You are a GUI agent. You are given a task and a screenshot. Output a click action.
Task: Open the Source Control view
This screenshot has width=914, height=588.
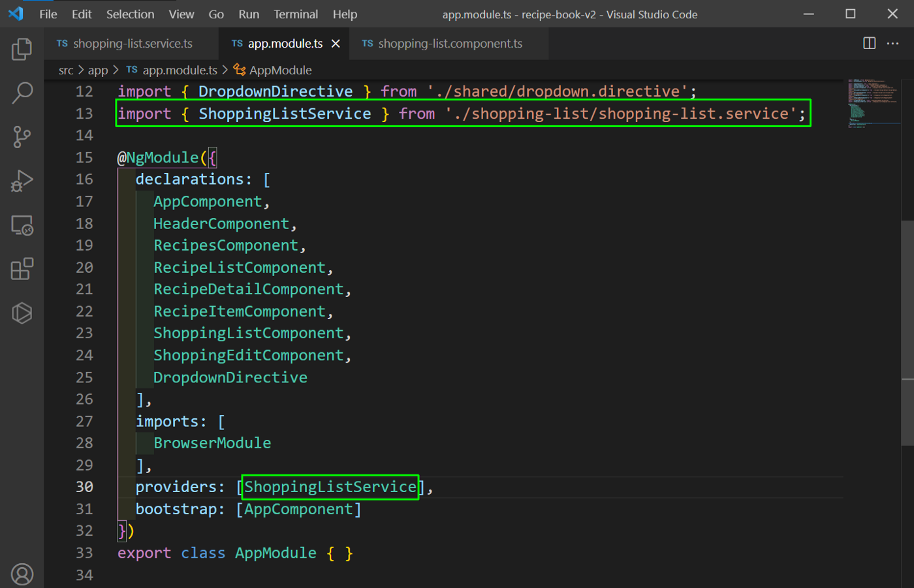(x=22, y=137)
